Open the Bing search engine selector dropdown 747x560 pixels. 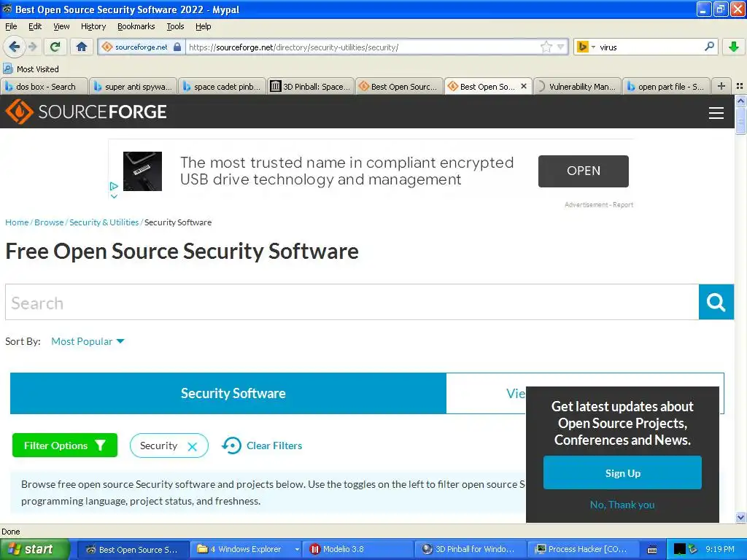[587, 47]
